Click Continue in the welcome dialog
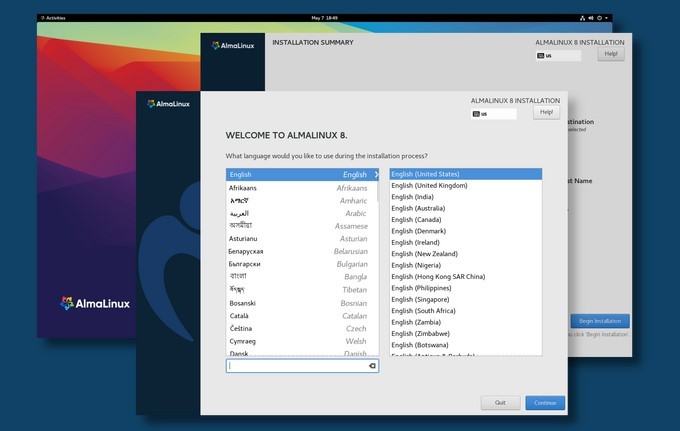The height and width of the screenshot is (431, 680). [545, 403]
